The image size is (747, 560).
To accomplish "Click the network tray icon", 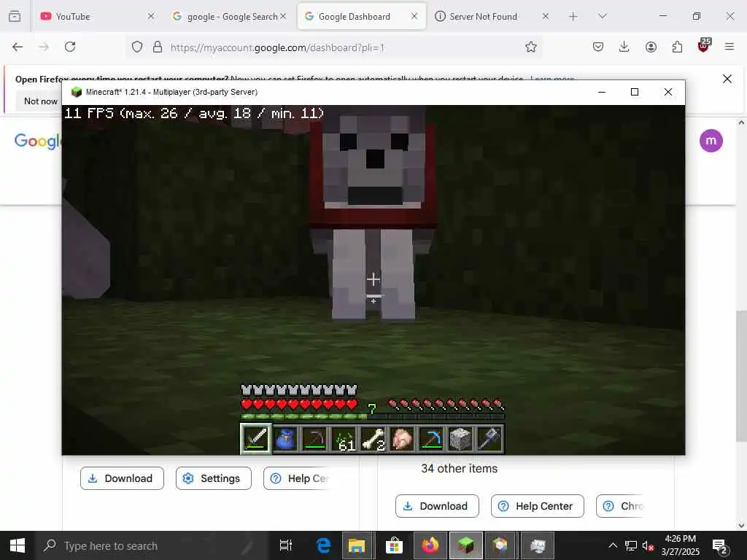I will (x=631, y=545).
